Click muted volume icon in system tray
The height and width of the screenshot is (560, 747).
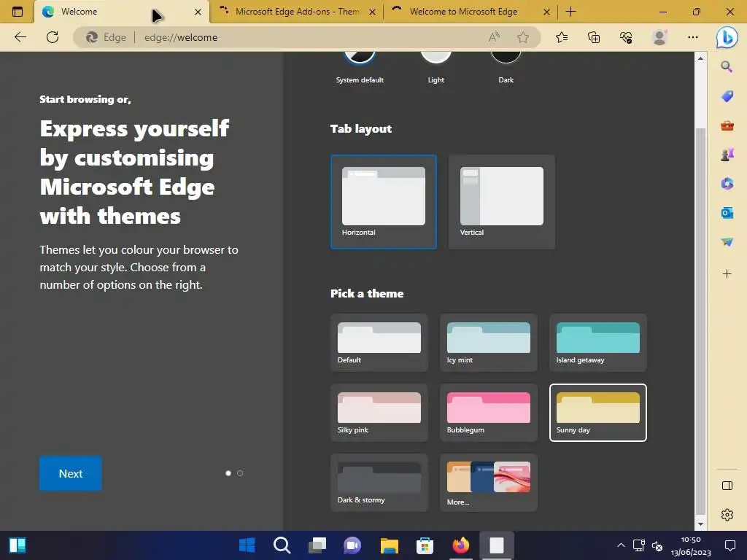coord(657,545)
